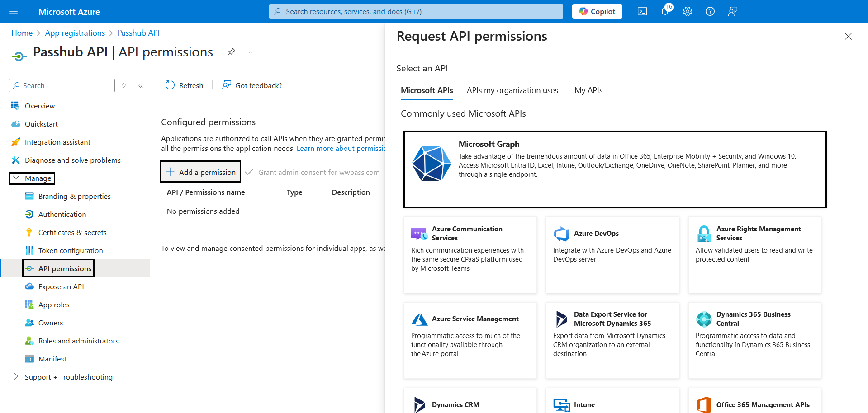Open Certificates & secrets
868x413 pixels.
coord(72,232)
